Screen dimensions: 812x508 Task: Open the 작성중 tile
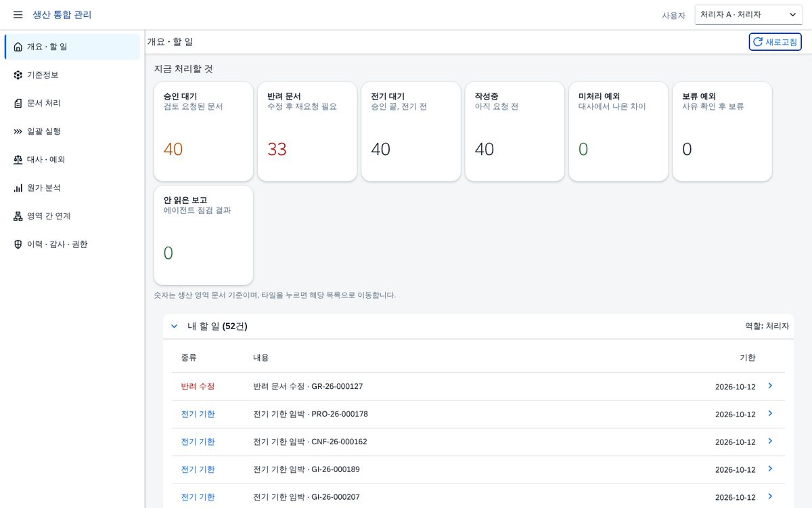(x=515, y=131)
